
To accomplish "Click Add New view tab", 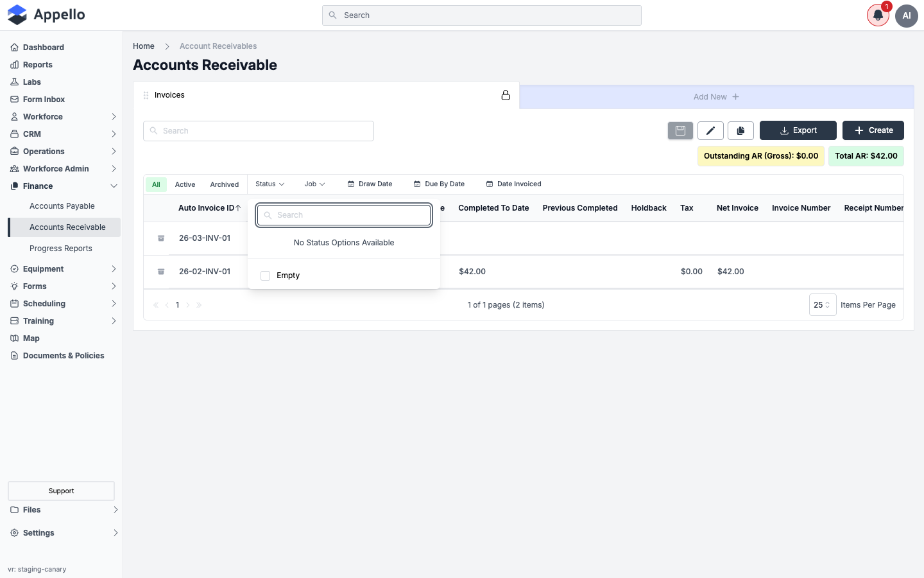I will pos(716,97).
